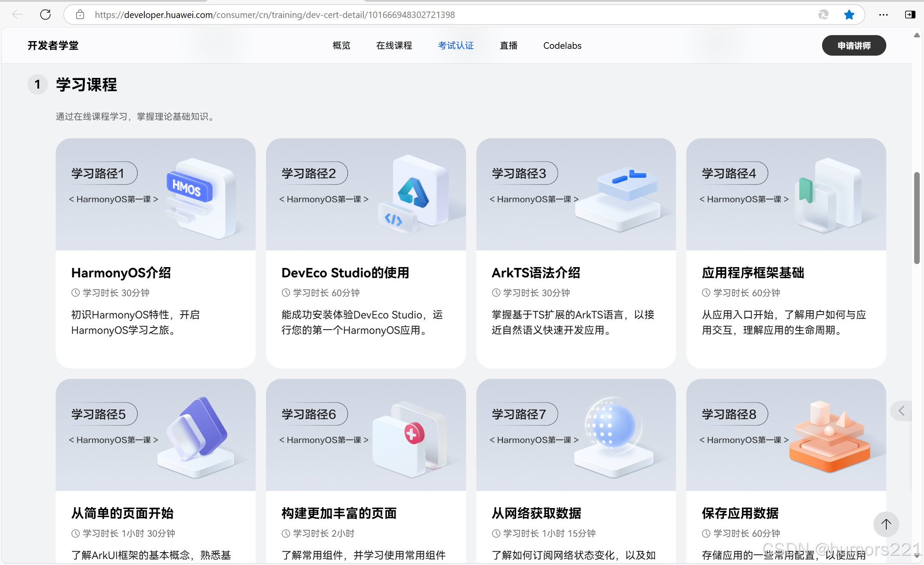Click the site info lock icon
This screenshot has height=565, width=924.
click(80, 15)
